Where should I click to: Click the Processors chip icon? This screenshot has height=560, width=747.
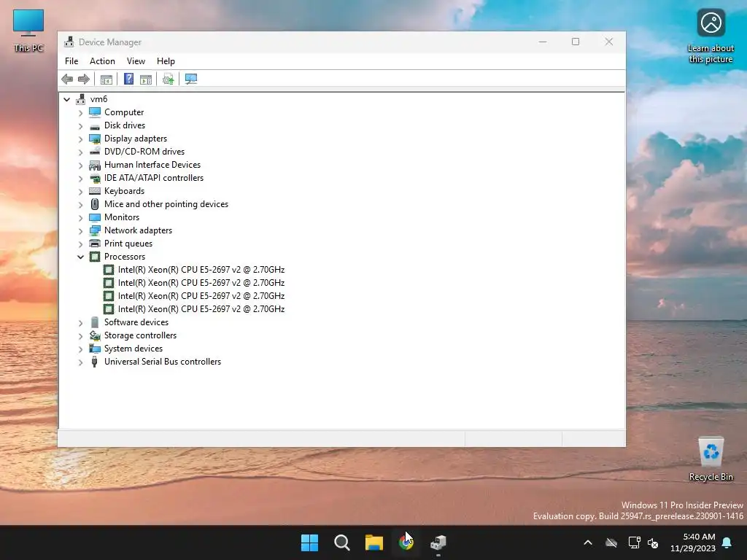[95, 257]
